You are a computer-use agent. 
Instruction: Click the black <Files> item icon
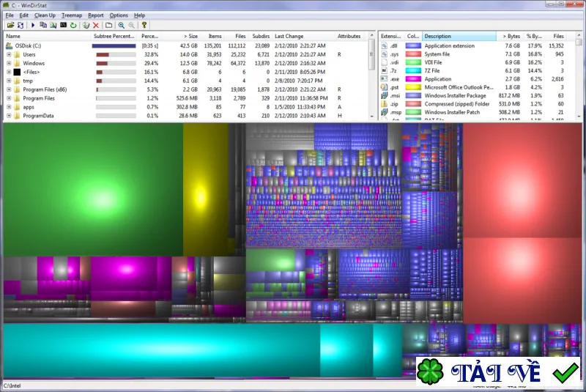click(17, 72)
